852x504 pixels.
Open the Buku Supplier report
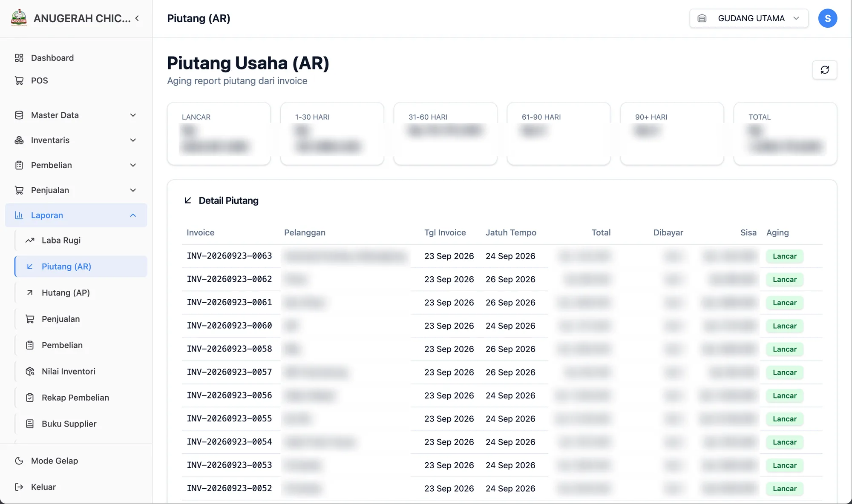click(81, 424)
